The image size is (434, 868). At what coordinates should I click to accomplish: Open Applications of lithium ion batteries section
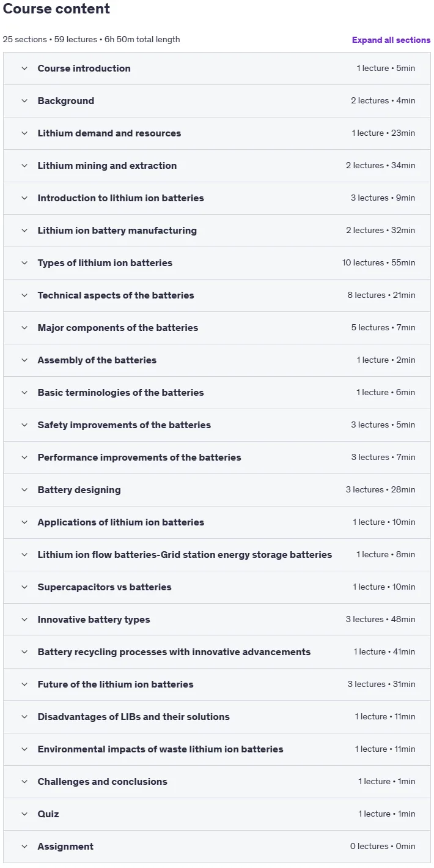(x=217, y=522)
